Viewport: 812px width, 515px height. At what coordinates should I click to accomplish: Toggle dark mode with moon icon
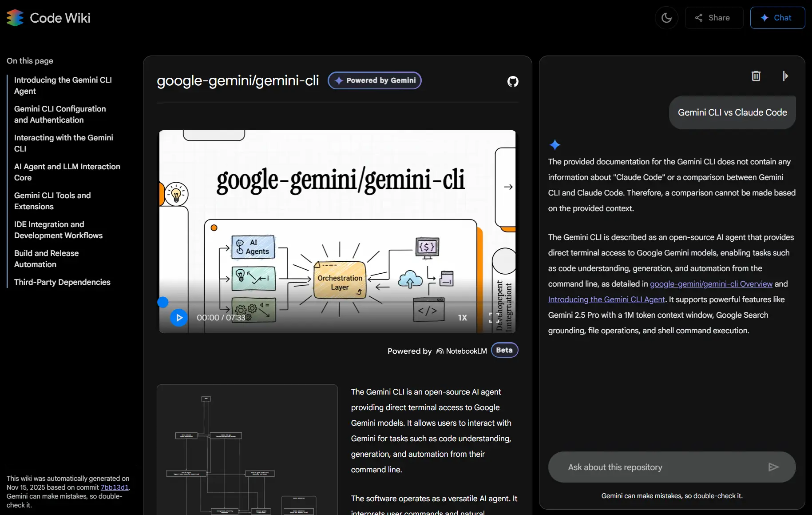pyautogui.click(x=666, y=18)
